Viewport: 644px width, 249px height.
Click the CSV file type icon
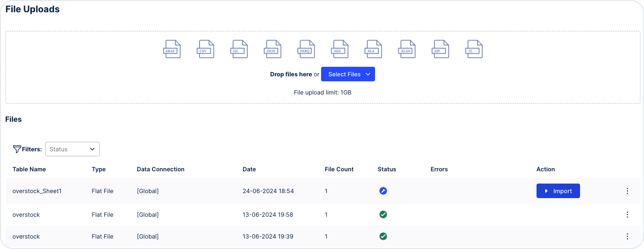pos(205,49)
